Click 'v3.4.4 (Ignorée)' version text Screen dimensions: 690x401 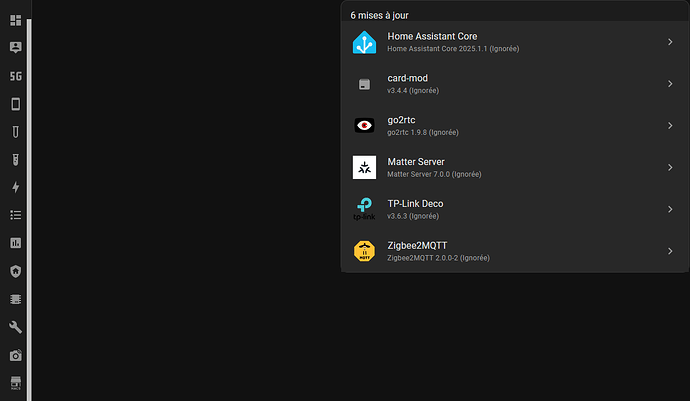pos(413,90)
